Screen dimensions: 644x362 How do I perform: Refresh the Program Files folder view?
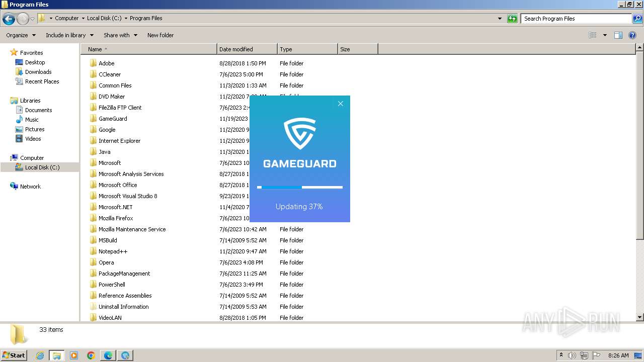512,19
